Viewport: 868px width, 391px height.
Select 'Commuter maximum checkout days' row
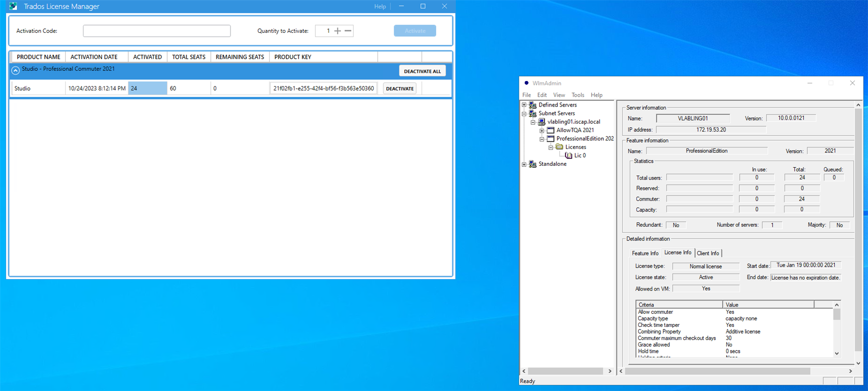(734, 338)
